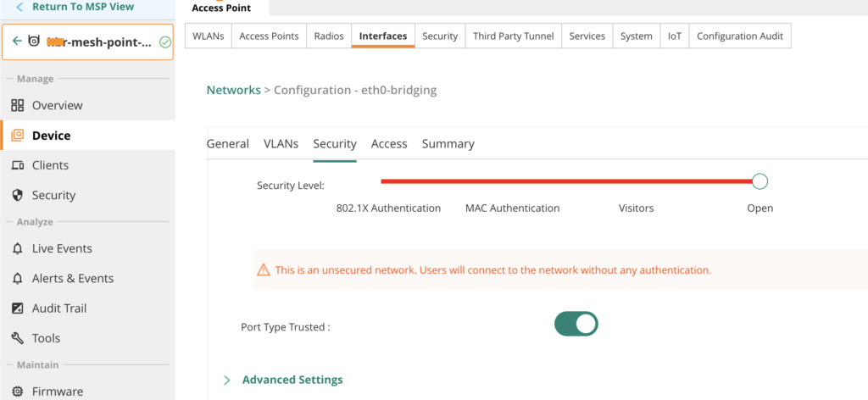Click the Live Events bell icon
This screenshot has width=868, height=400.
click(x=17, y=248)
